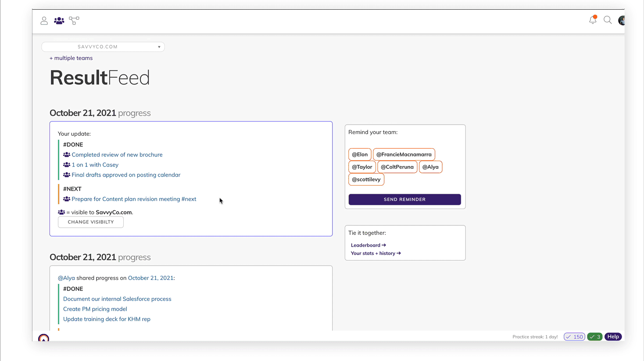This screenshot has width=644, height=361.
Task: Open the SAVVYCO.COM team dropdown
Action: tap(103, 47)
